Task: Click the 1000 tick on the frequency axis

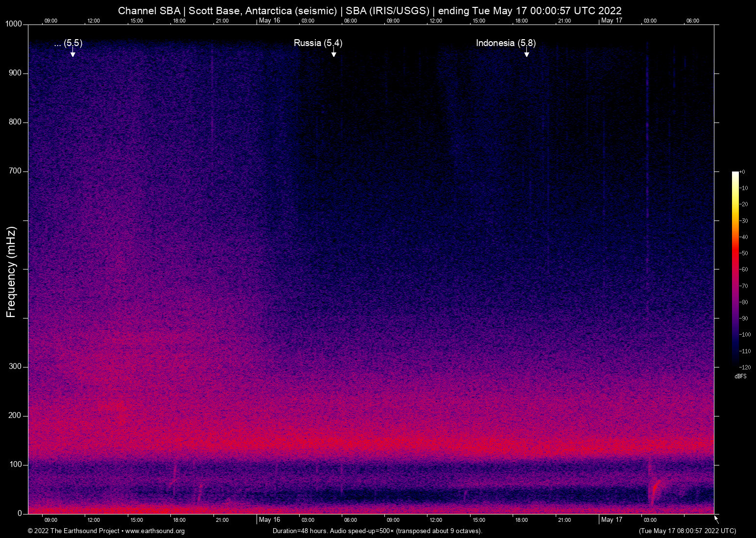Action: (x=14, y=24)
